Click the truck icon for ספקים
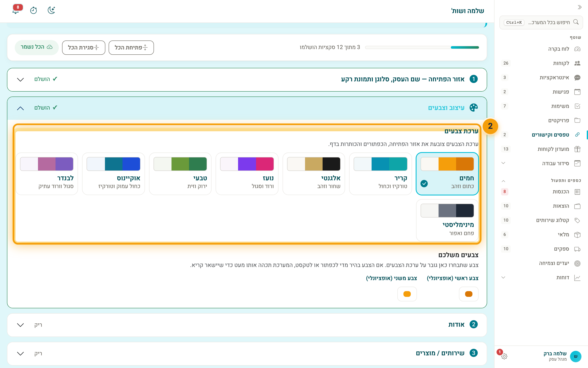The width and height of the screenshot is (588, 368). tap(577, 249)
